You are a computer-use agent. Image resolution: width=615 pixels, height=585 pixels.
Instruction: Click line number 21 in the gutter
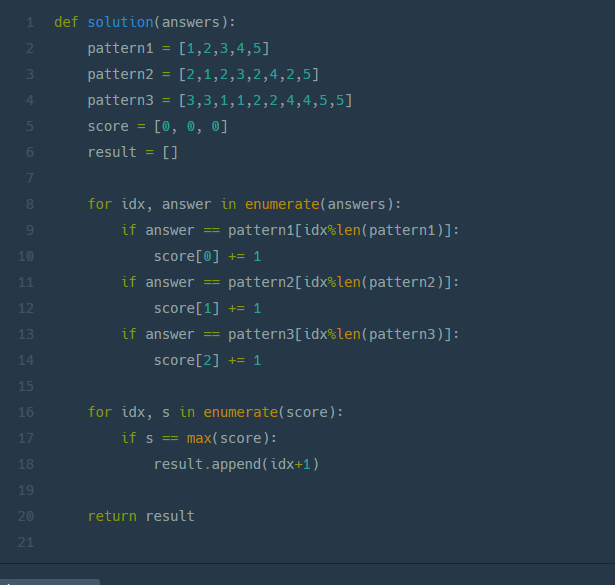point(26,542)
